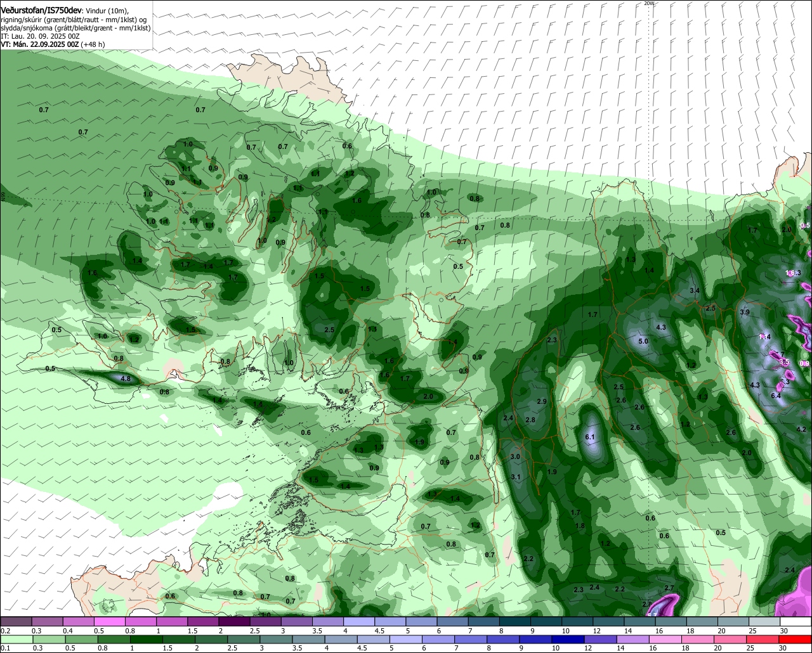The width and height of the screenshot is (812, 653).
Task: Click the 3.4 precipitation value on map
Action: [x=695, y=290]
